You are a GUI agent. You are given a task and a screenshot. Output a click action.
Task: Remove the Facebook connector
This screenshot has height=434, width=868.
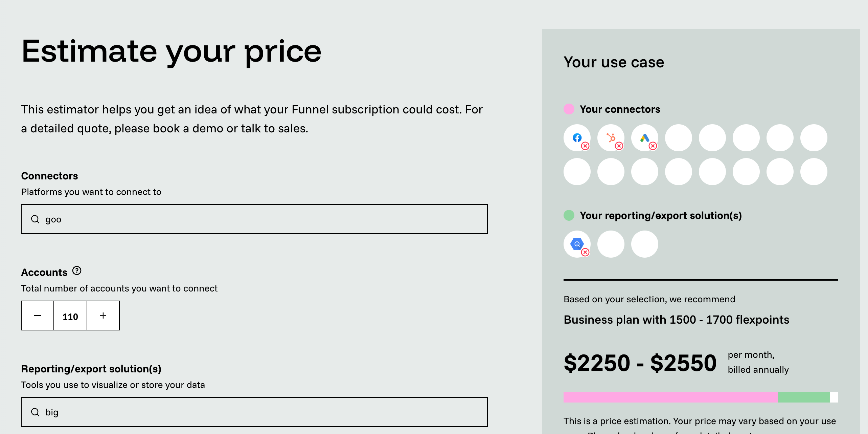point(585,146)
